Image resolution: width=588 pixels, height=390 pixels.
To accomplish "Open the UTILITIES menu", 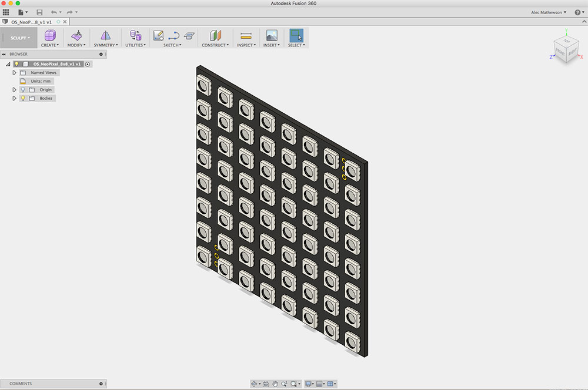I will [x=135, y=45].
